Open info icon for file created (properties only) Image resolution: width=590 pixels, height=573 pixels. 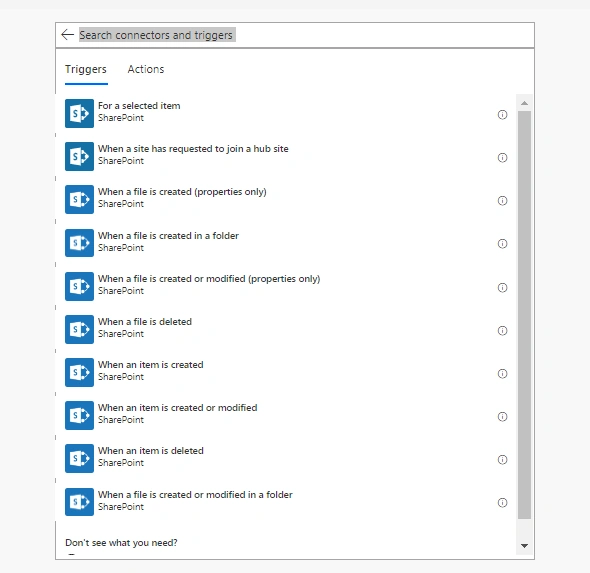tap(502, 201)
